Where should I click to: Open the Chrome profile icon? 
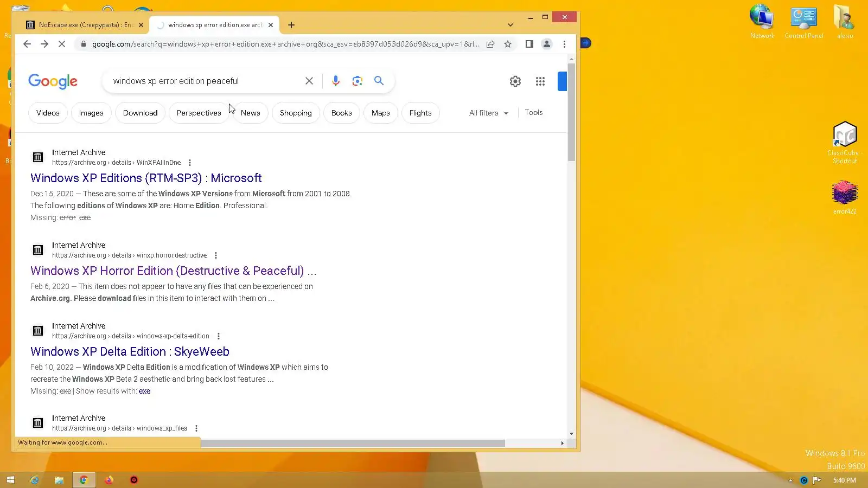tap(547, 44)
